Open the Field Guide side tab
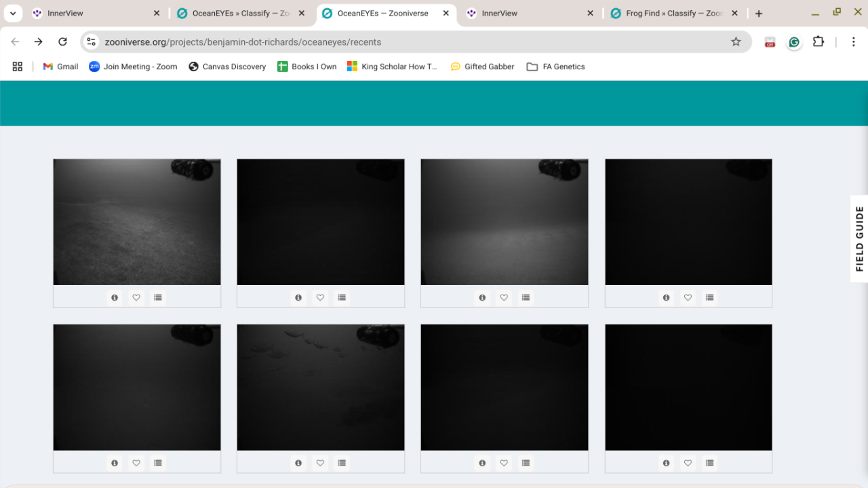This screenshot has height=488, width=868. [859, 239]
